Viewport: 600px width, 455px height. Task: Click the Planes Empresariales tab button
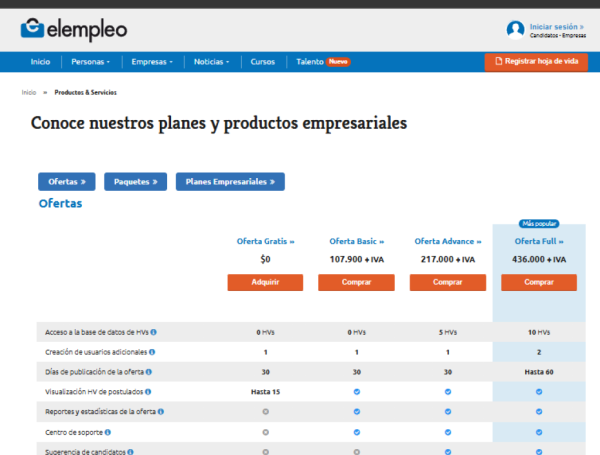pyautogui.click(x=230, y=181)
